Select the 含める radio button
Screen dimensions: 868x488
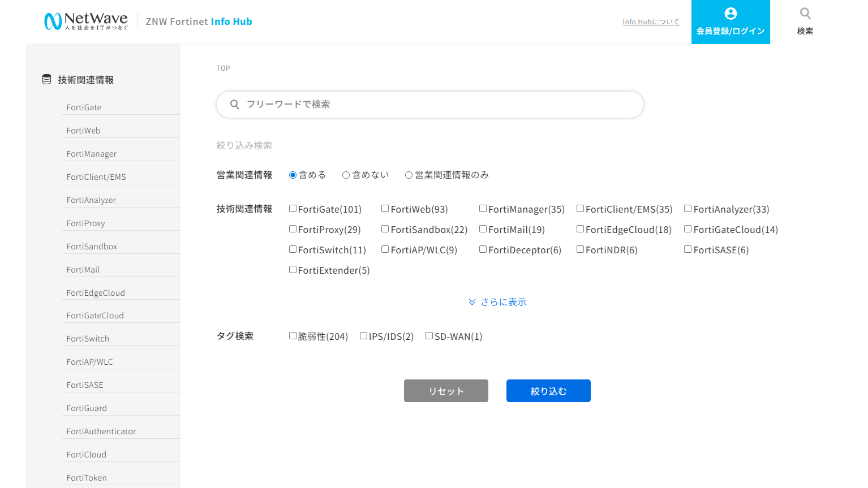(x=293, y=175)
